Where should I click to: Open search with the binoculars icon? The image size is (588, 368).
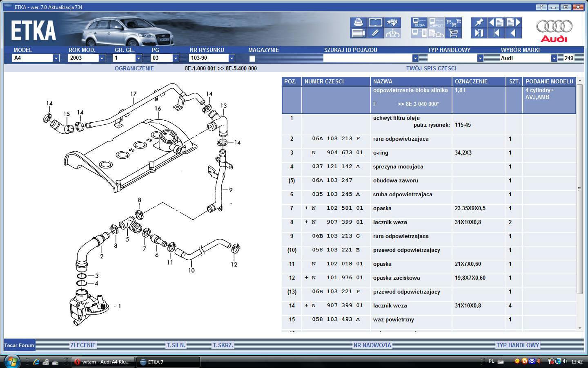(x=392, y=22)
